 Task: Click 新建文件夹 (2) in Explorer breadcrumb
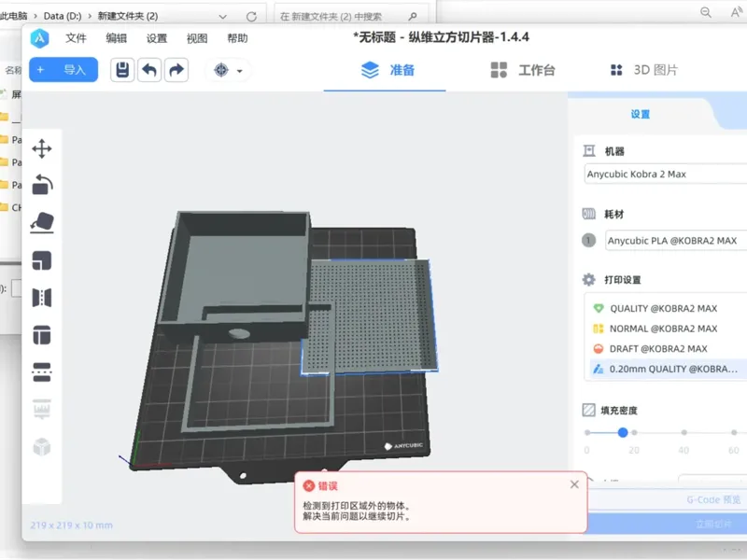[128, 16]
